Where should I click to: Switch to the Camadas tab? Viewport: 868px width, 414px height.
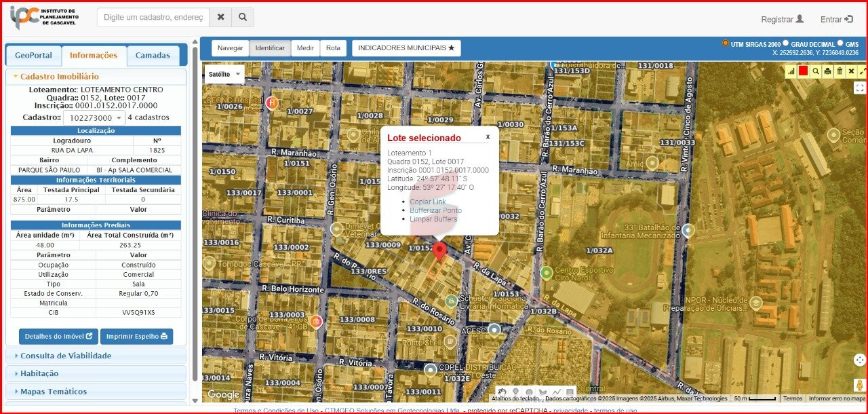(x=153, y=56)
